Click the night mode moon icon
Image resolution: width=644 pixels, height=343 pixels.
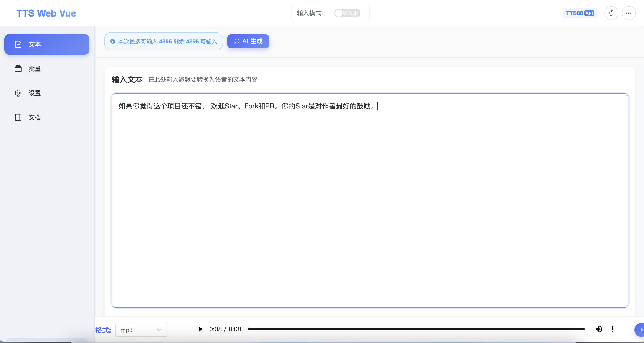click(611, 13)
